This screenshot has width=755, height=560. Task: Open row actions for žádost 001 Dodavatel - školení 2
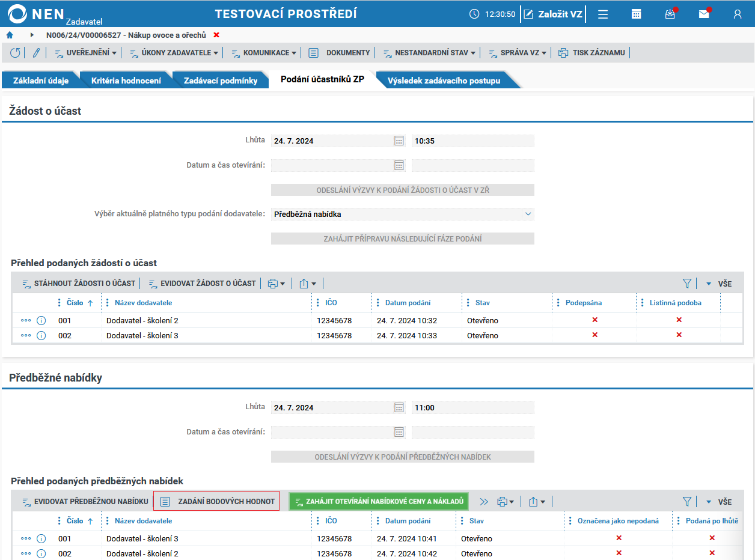(x=26, y=320)
